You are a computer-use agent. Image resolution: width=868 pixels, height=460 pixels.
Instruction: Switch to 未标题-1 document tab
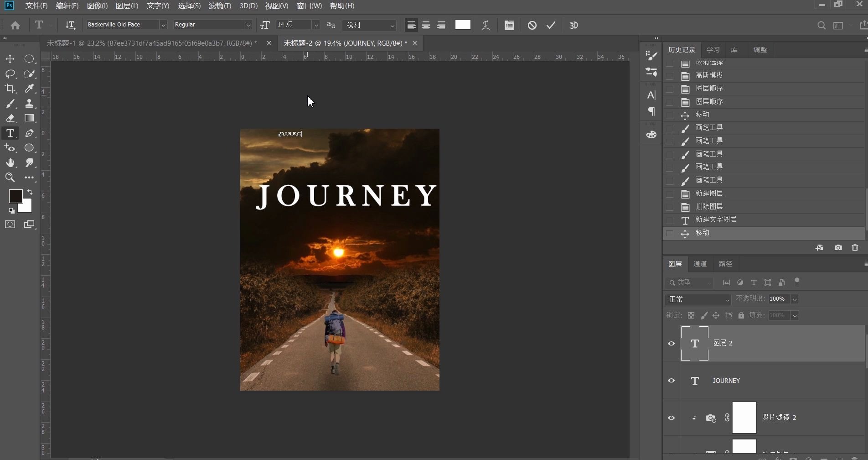coord(152,43)
